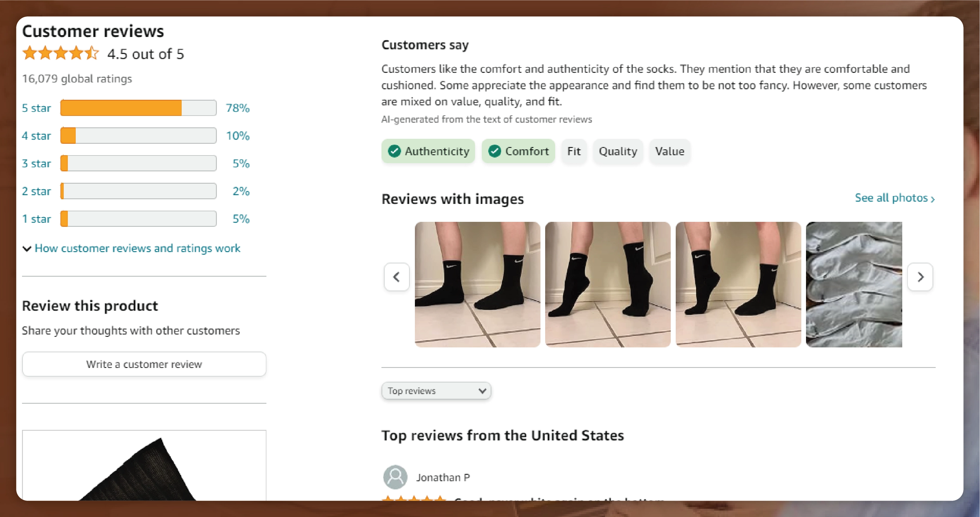Viewport: 980px width, 517px height.
Task: Filter reviews by the 3 star link
Action: (36, 164)
